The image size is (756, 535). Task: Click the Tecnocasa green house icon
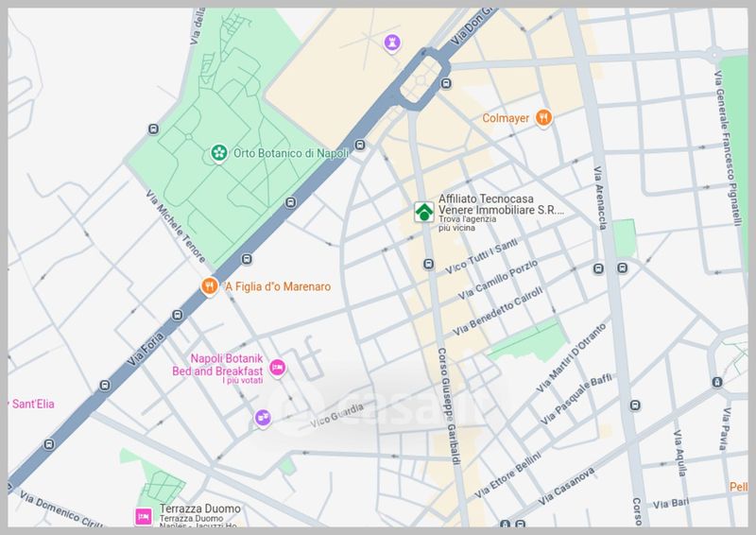[424, 213]
